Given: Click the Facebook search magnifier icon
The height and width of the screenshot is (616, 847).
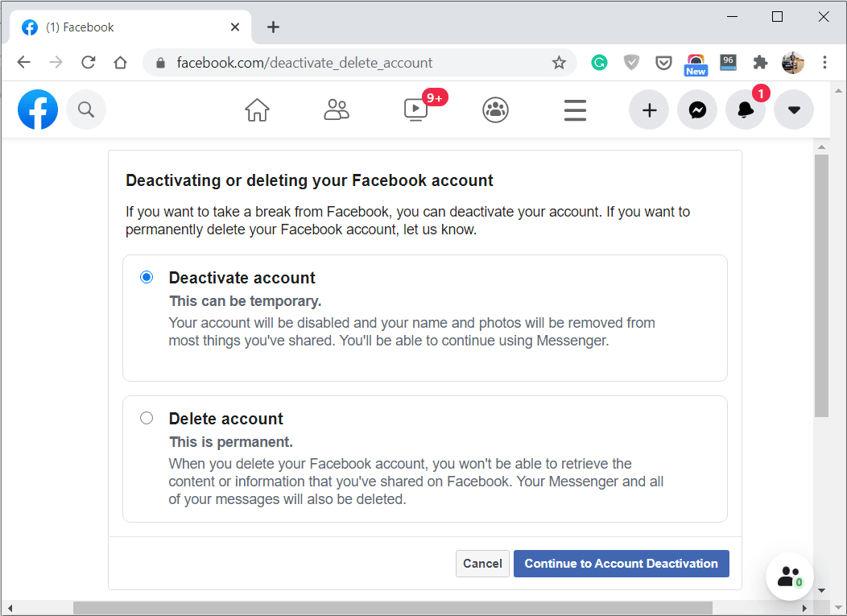Looking at the screenshot, I should coord(86,110).
